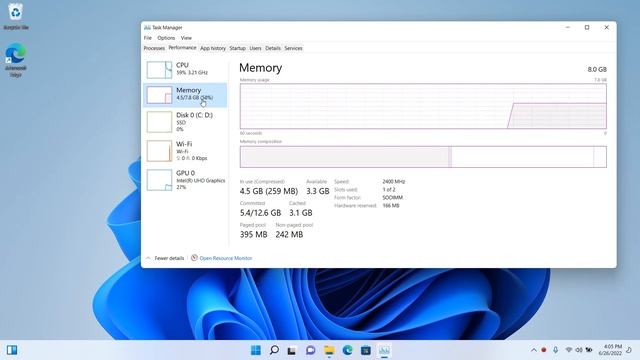
Task: Open the Microsoft Edge desktop shortcut
Action: (x=16, y=60)
